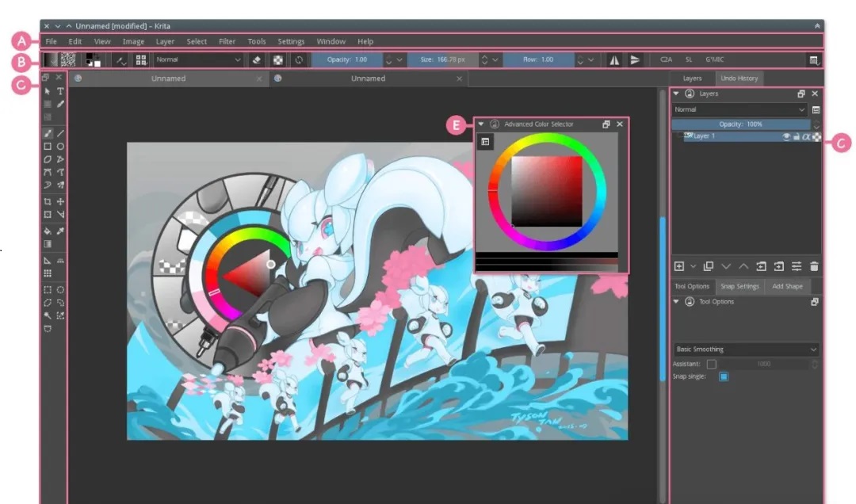
Task: Choose the Ellipse shape tool
Action: click(x=60, y=147)
